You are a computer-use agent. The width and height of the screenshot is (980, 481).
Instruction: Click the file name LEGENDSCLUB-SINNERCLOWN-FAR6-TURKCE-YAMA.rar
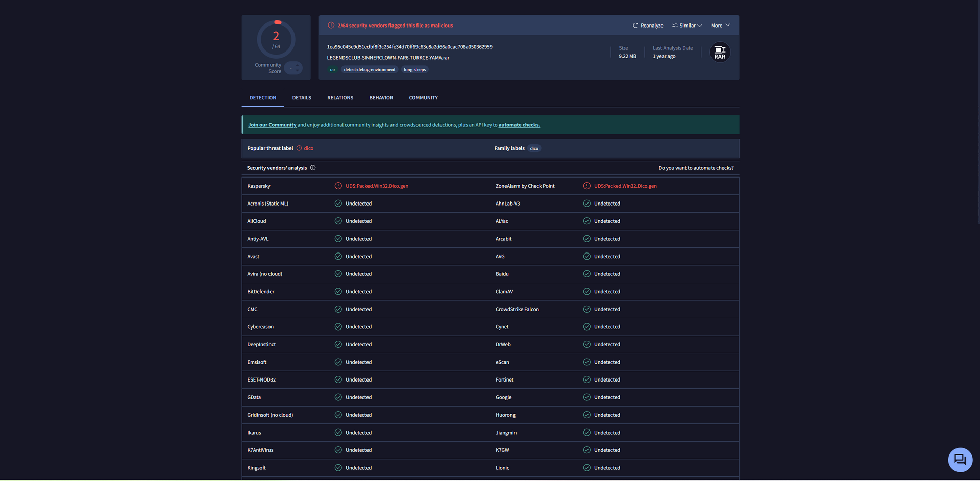[388, 58]
